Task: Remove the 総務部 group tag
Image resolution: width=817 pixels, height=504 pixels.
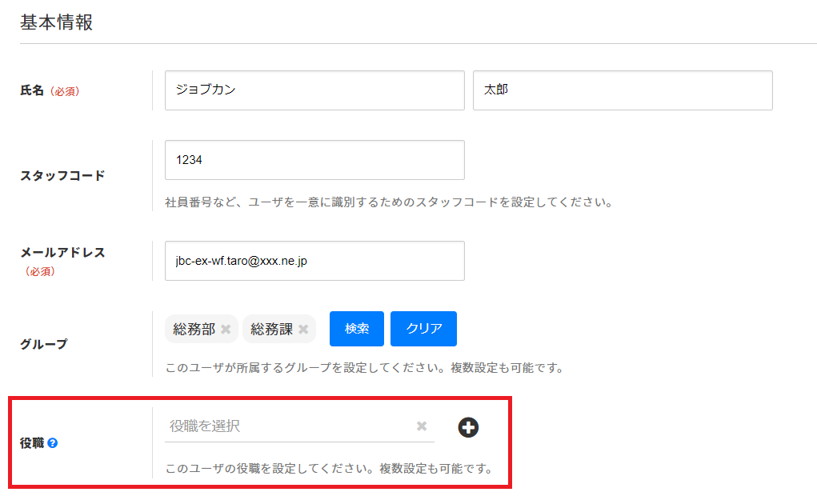Action: tap(226, 330)
